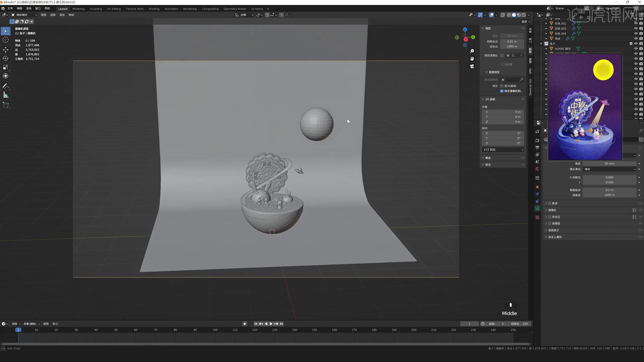Switch to the Sculpting workspace tab
Viewport: 644px width, 362px height.
pyautogui.click(x=96, y=9)
